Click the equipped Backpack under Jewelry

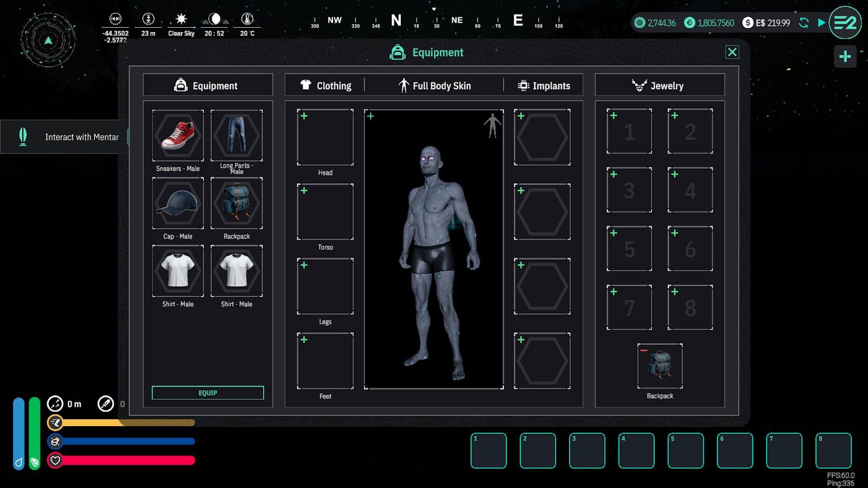[x=660, y=366]
